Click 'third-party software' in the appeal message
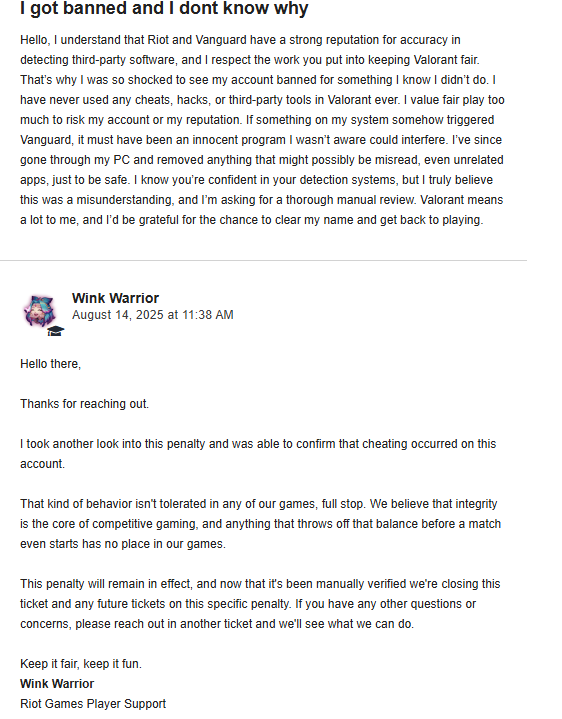The width and height of the screenshot is (562, 719). tap(123, 60)
